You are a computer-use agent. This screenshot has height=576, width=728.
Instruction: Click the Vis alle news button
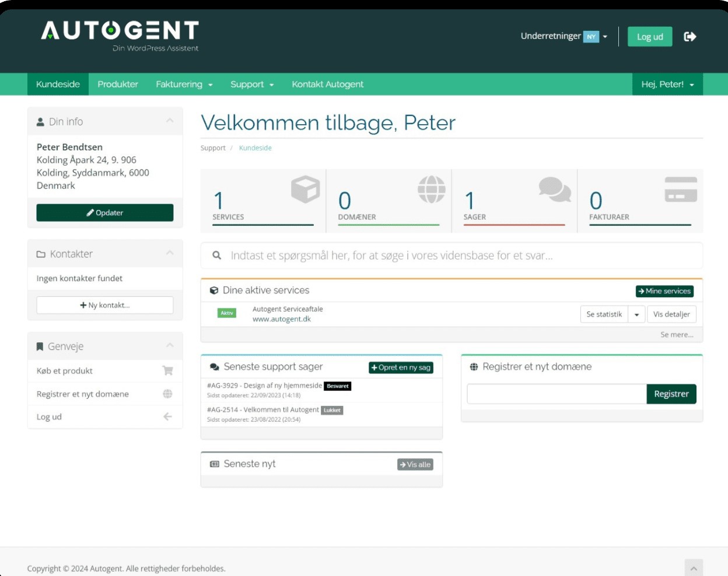pos(415,465)
